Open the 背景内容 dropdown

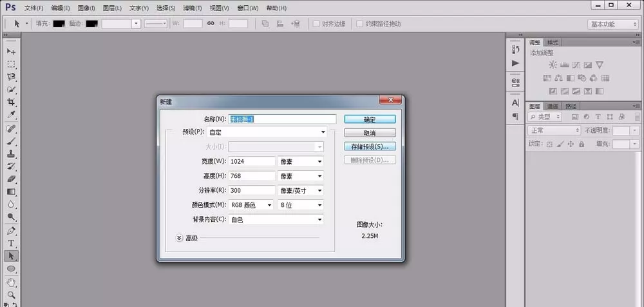276,220
